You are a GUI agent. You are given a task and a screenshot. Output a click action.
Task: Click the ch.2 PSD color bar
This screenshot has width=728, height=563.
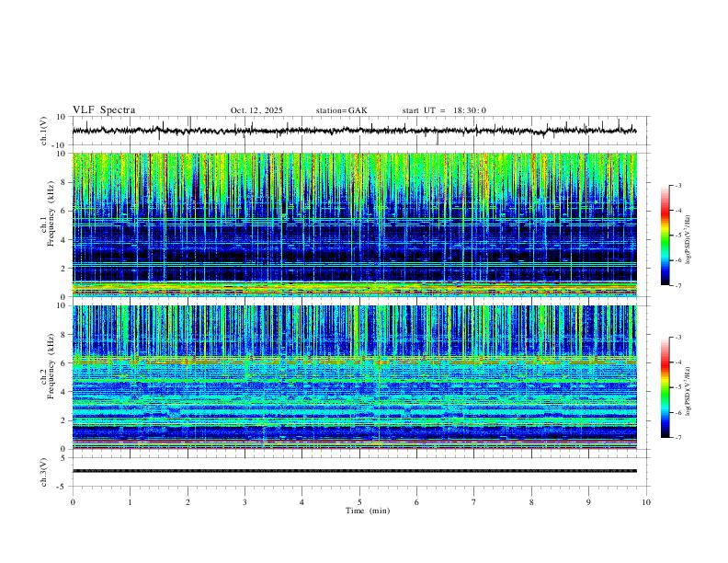(x=665, y=387)
